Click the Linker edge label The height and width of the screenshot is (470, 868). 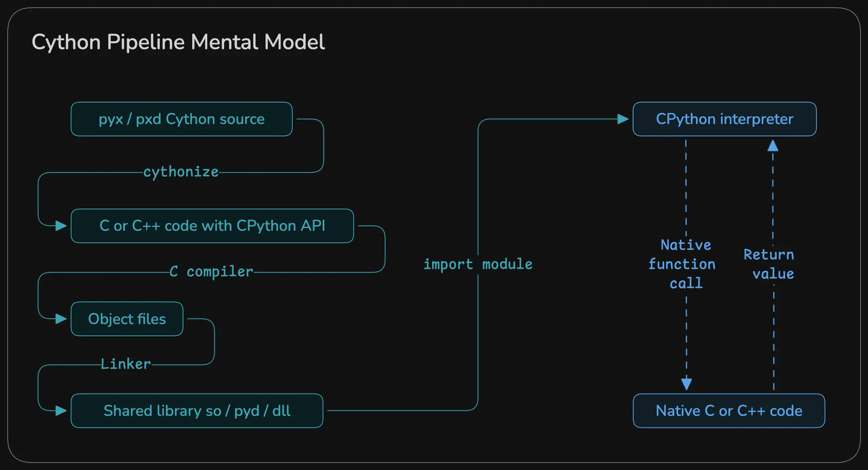(125, 364)
